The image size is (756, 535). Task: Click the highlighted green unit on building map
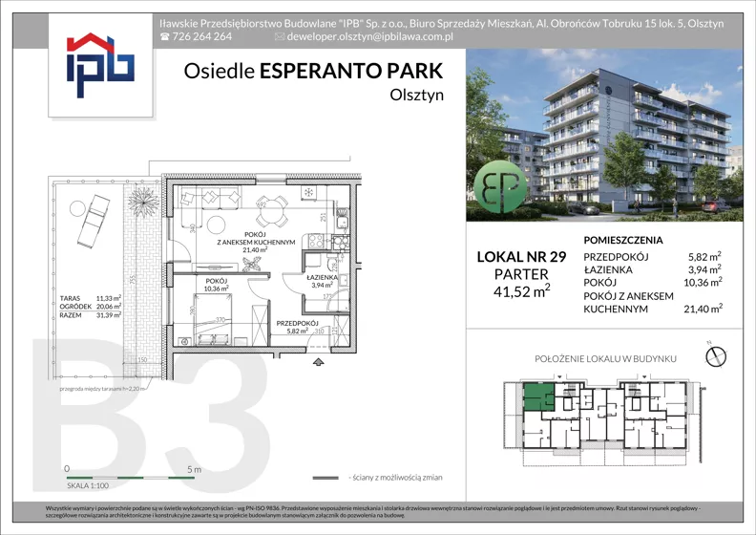(x=538, y=396)
